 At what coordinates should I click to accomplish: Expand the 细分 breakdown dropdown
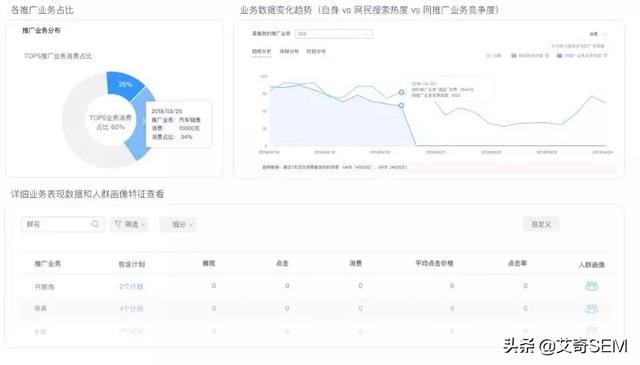178,224
